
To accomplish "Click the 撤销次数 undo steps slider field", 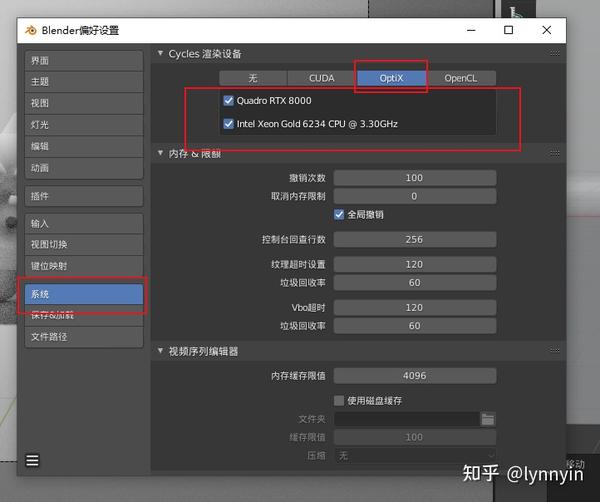I will (x=415, y=178).
